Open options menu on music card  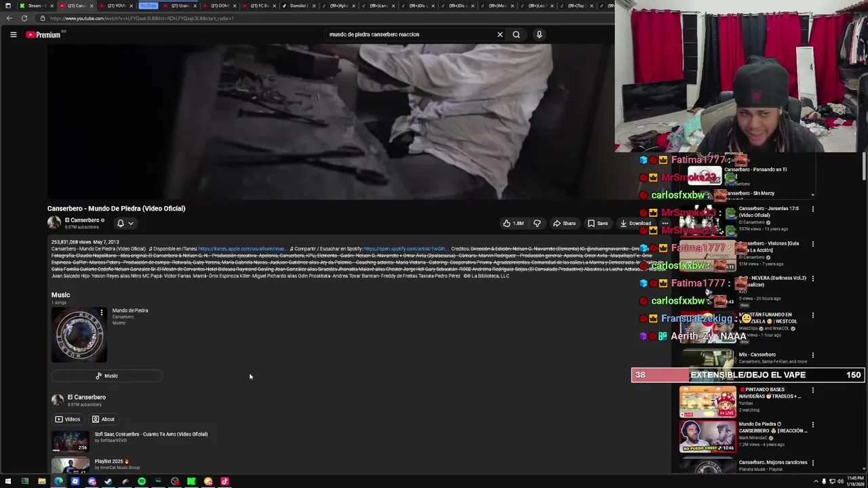click(x=102, y=312)
